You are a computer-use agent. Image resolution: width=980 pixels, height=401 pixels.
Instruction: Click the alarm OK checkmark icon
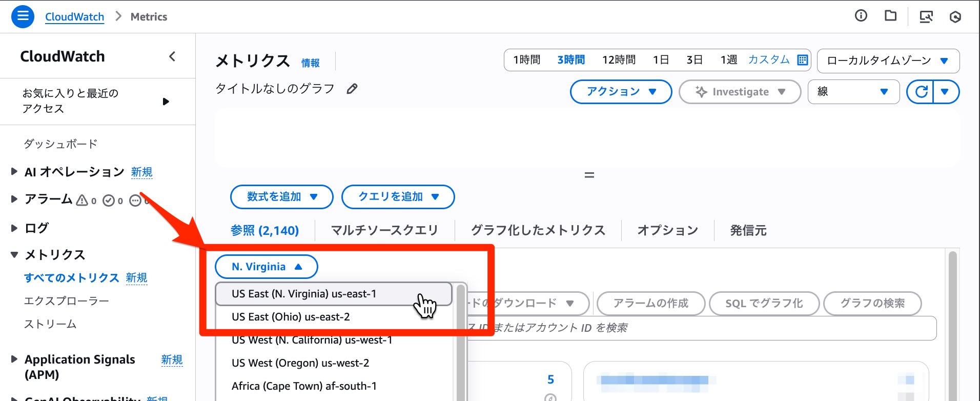point(109,200)
